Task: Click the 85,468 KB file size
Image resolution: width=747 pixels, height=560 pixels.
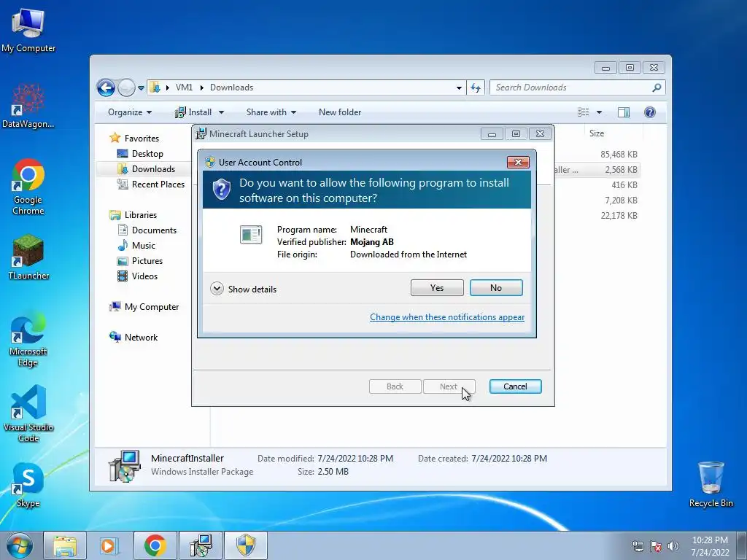Action: (619, 155)
